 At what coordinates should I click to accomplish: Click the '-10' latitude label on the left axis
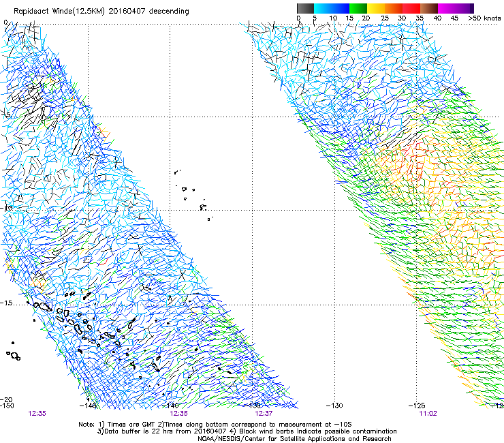pyautogui.click(x=6, y=208)
